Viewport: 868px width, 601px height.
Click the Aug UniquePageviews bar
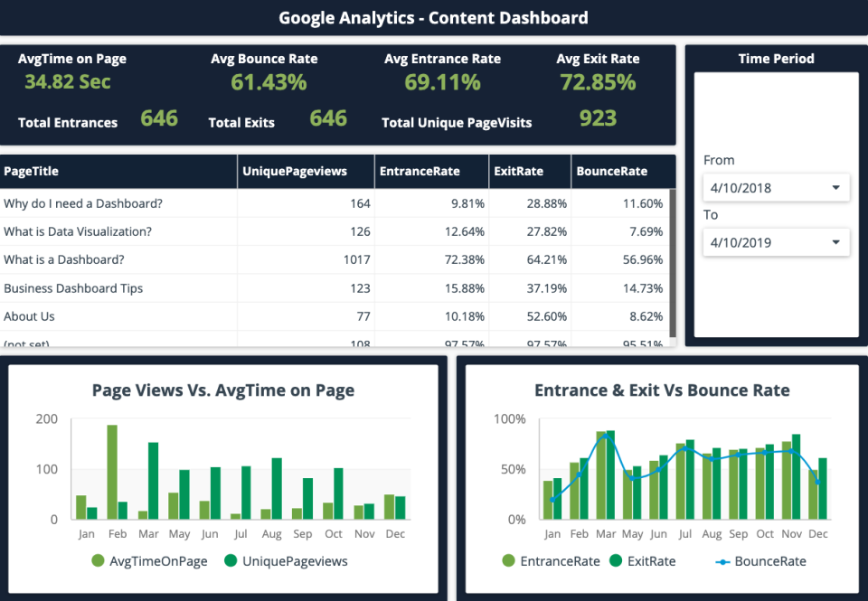(x=277, y=489)
